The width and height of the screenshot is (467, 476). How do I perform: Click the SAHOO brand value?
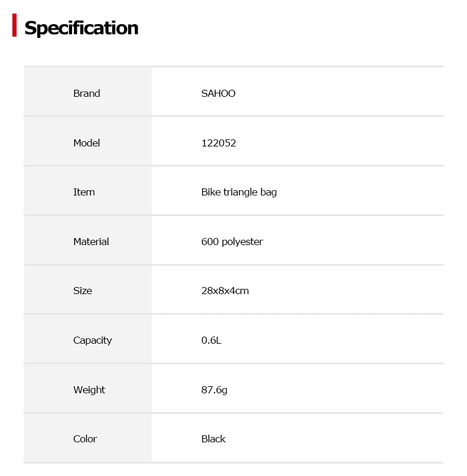click(218, 93)
